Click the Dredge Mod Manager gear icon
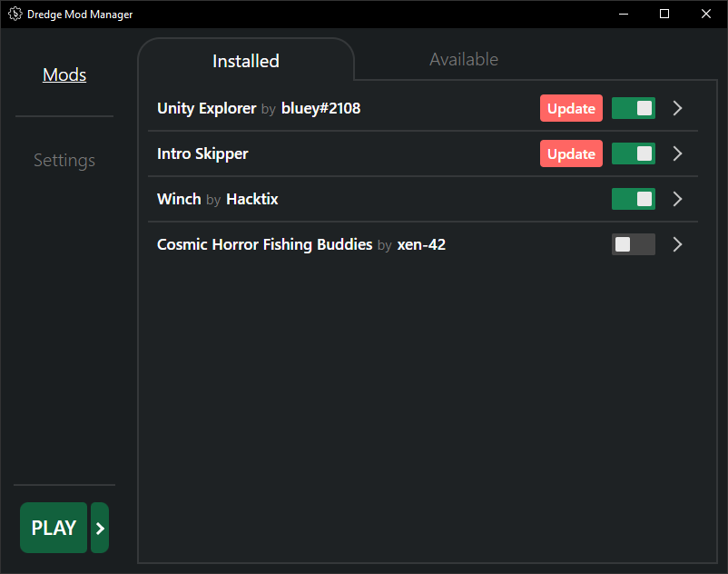This screenshot has width=728, height=574. click(x=14, y=14)
